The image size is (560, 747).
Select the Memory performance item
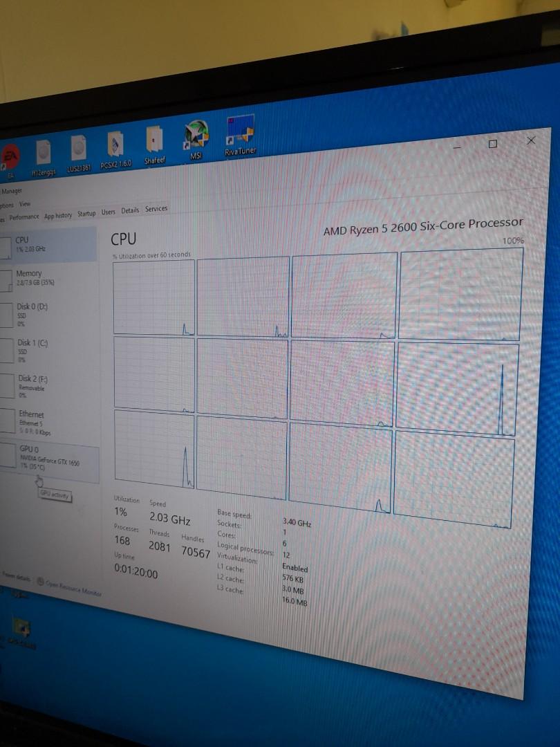49,278
